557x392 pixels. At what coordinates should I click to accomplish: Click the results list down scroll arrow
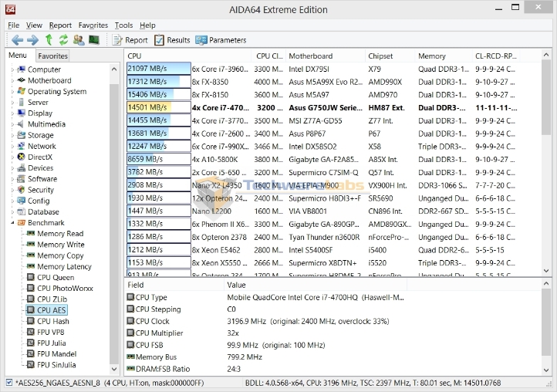click(546, 271)
